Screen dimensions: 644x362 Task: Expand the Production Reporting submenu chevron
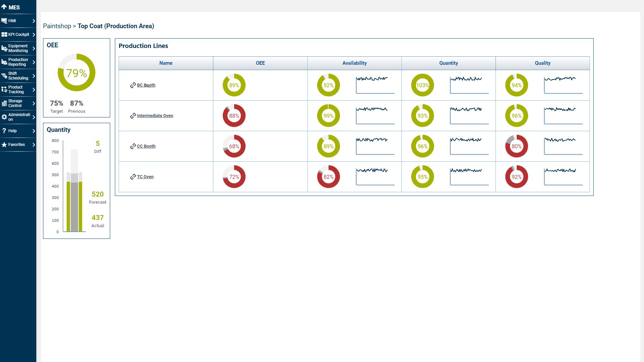[34, 62]
